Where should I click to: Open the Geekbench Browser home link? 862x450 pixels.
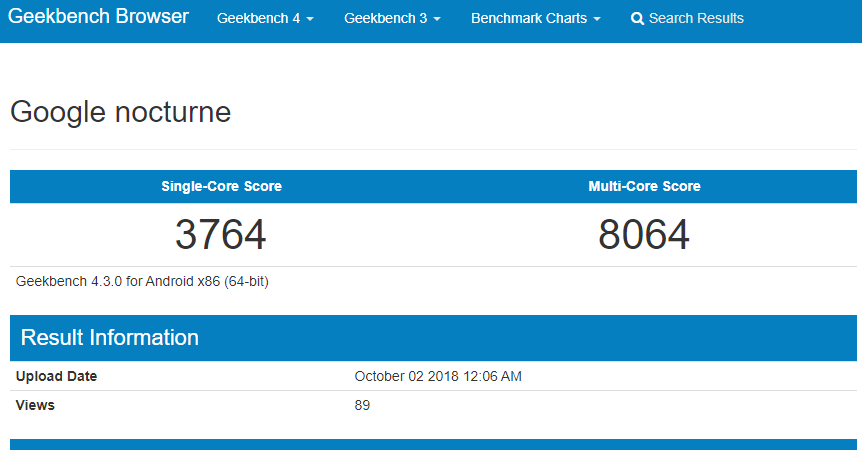pos(98,16)
